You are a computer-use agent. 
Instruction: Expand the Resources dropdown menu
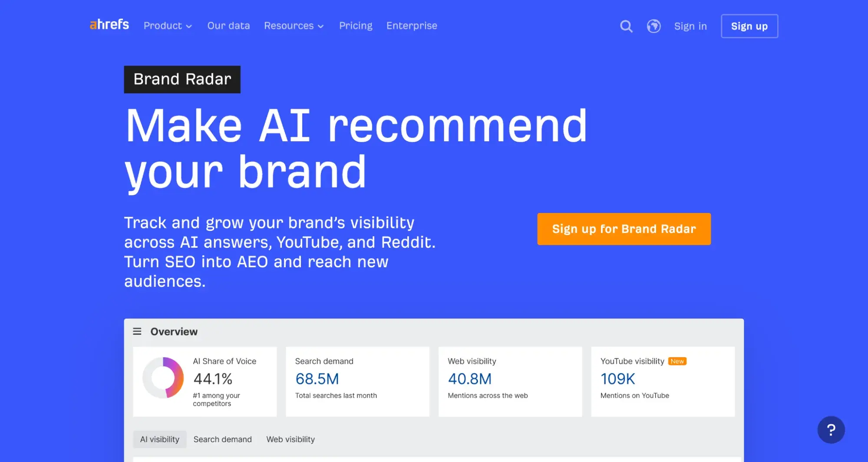(294, 26)
